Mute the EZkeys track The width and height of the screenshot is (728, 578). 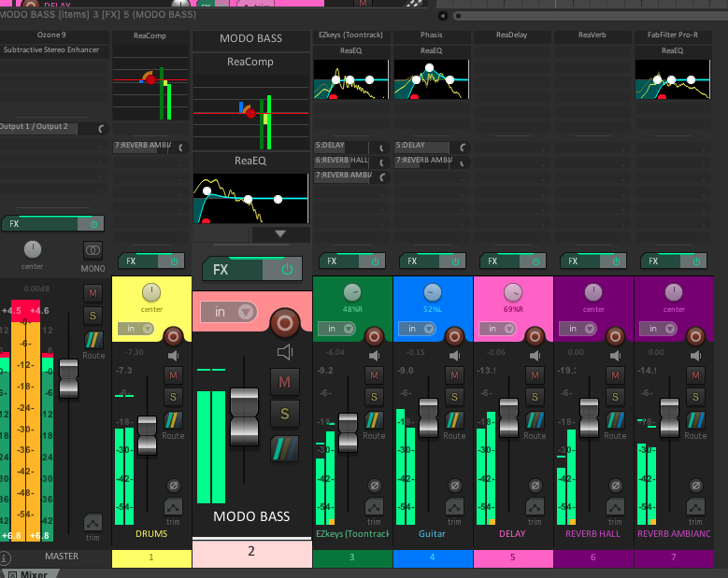tap(374, 375)
